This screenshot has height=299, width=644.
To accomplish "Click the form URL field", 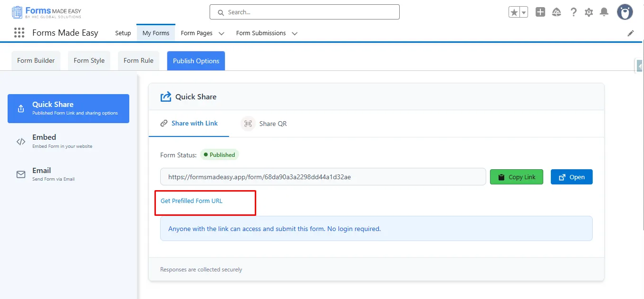I will pyautogui.click(x=323, y=177).
